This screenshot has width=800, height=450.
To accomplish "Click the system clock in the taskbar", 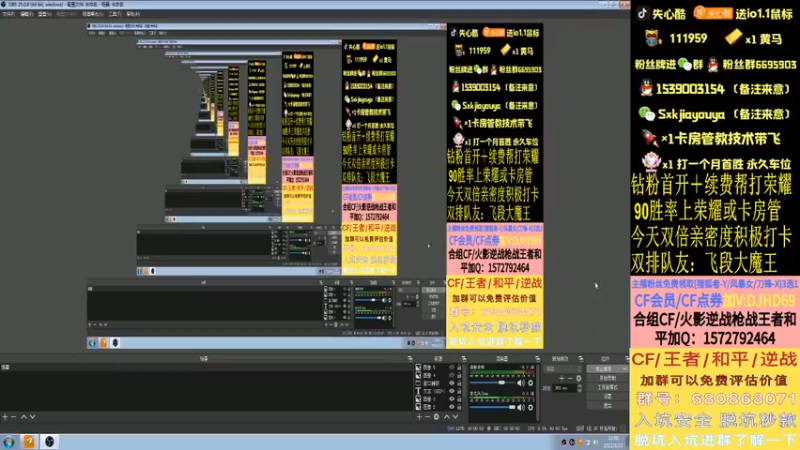I will pyautogui.click(x=613, y=441).
